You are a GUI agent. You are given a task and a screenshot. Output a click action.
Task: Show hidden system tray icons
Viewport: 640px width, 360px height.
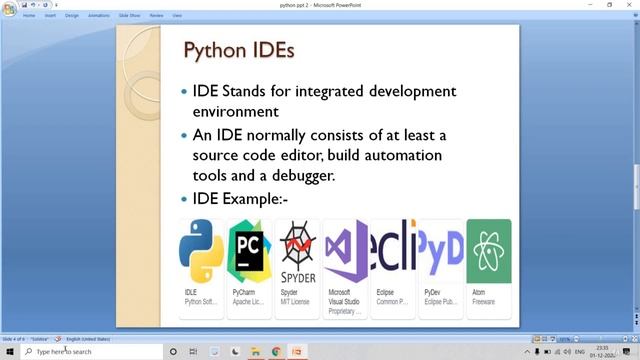(527, 351)
